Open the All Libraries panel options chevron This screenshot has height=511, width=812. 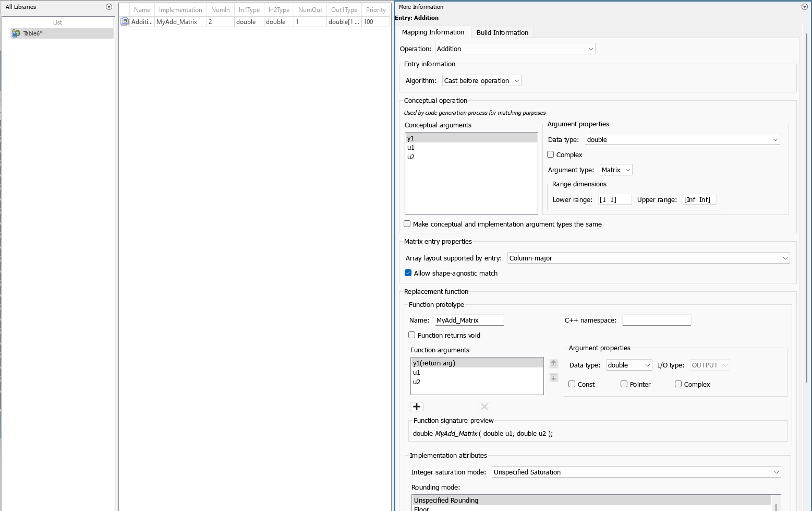point(109,7)
